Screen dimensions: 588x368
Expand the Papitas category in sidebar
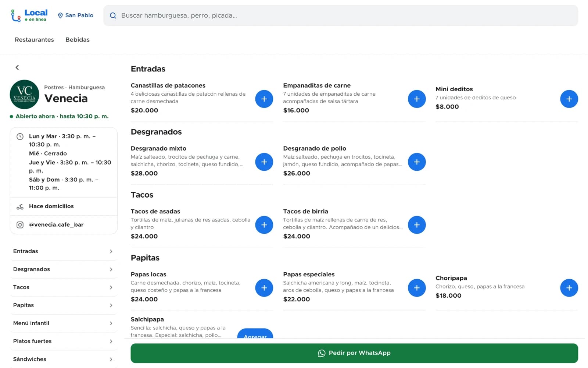click(63, 305)
